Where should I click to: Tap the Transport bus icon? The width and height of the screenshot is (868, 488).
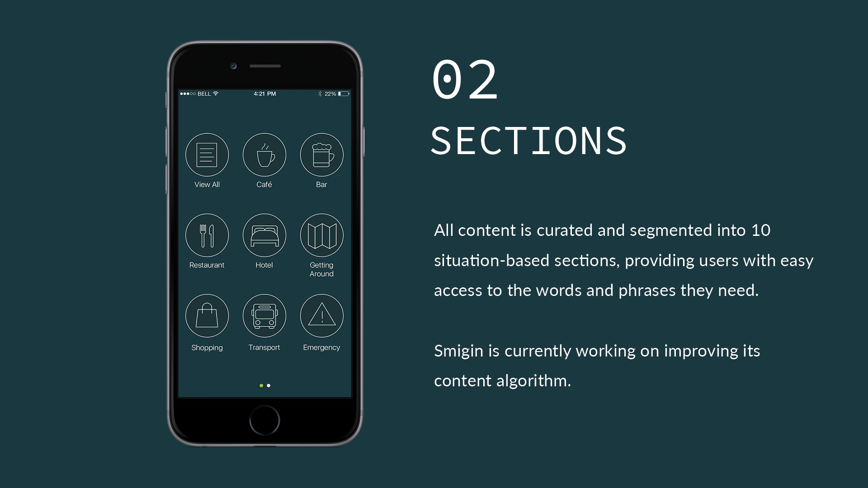(x=264, y=315)
